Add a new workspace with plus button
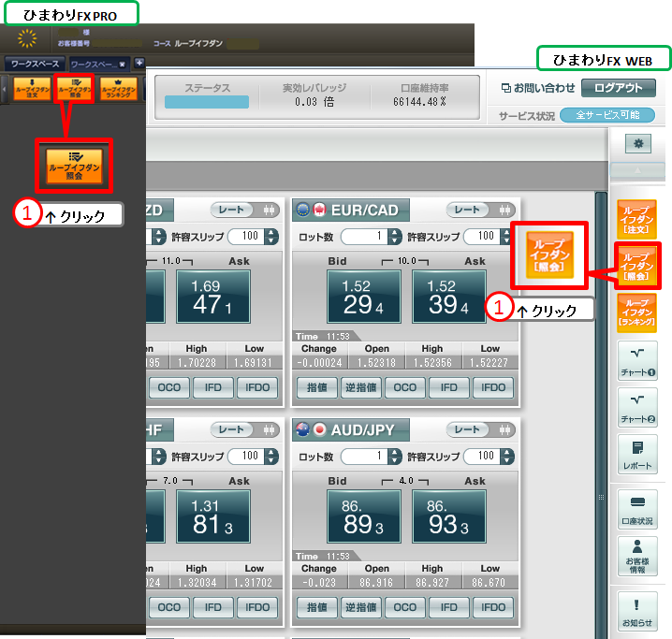This screenshot has height=639, width=672. [139, 63]
